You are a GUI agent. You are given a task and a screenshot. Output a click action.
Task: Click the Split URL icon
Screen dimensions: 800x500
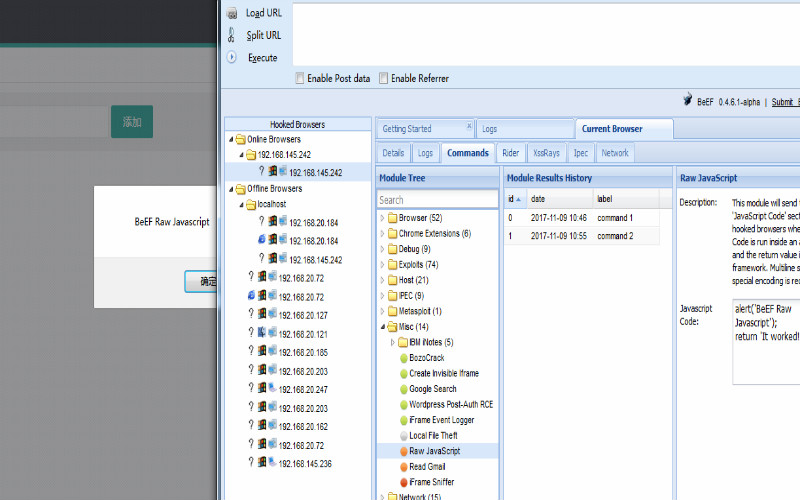pos(231,35)
